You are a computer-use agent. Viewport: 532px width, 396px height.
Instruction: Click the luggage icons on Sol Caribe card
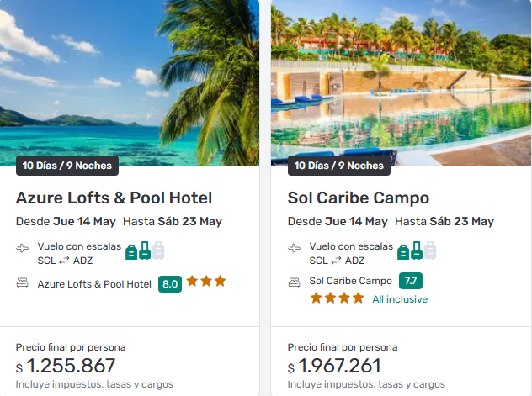click(417, 250)
